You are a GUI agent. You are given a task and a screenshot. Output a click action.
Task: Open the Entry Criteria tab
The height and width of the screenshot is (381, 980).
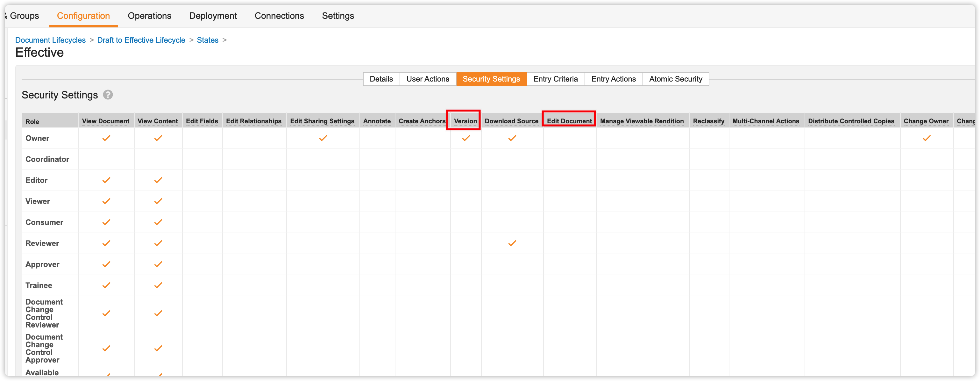555,79
